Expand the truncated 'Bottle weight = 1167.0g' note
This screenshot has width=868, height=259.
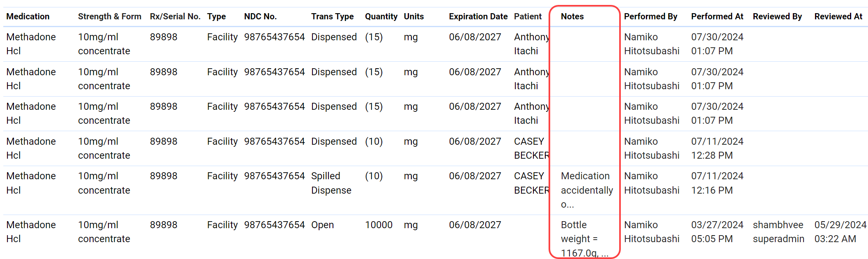coord(584,239)
